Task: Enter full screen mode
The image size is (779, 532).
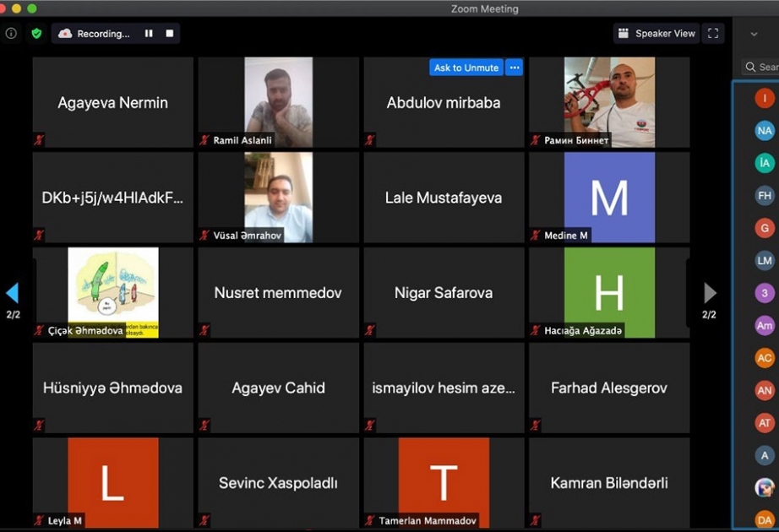Action: point(713,33)
